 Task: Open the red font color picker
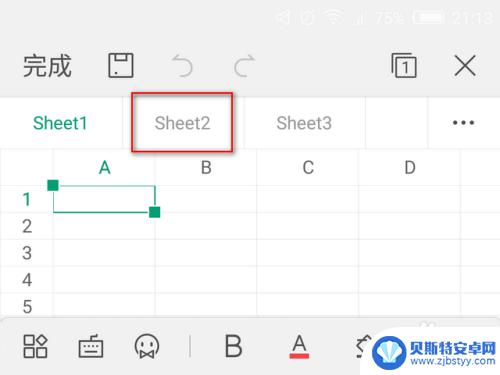[x=299, y=347]
